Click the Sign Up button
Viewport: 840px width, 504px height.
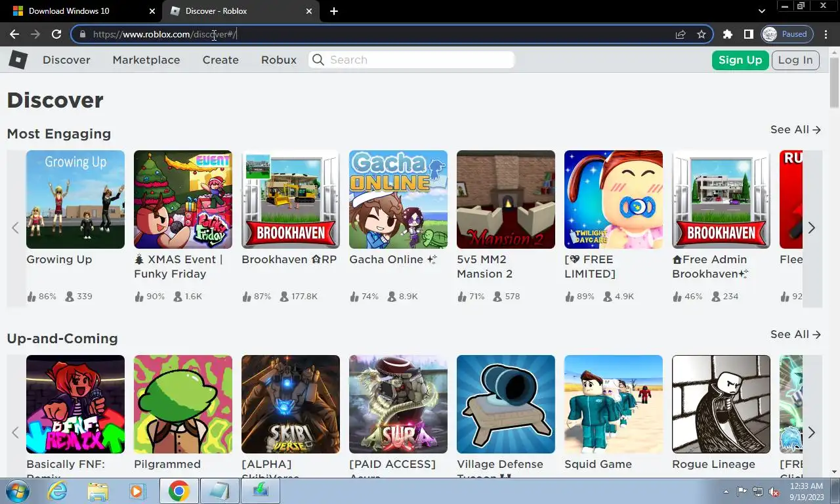click(740, 60)
